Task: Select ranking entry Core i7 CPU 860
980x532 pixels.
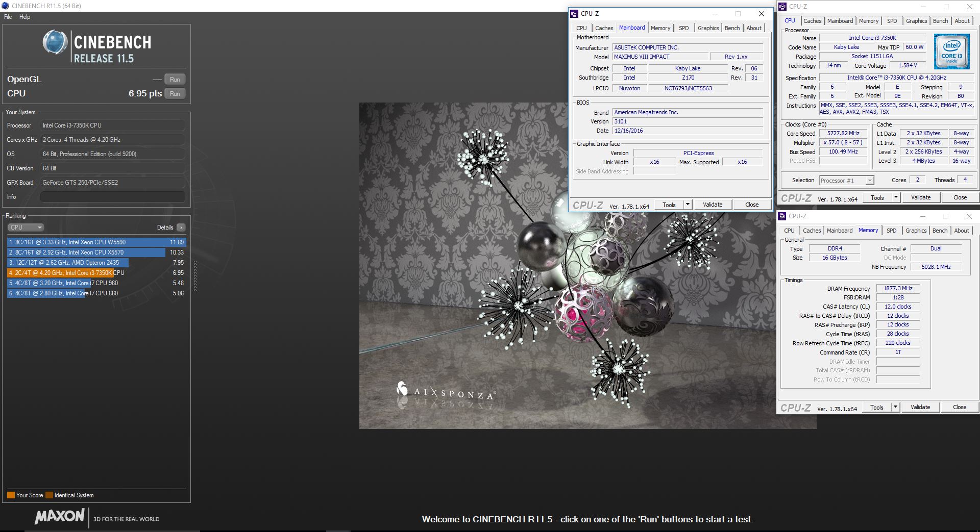Action: [96, 293]
